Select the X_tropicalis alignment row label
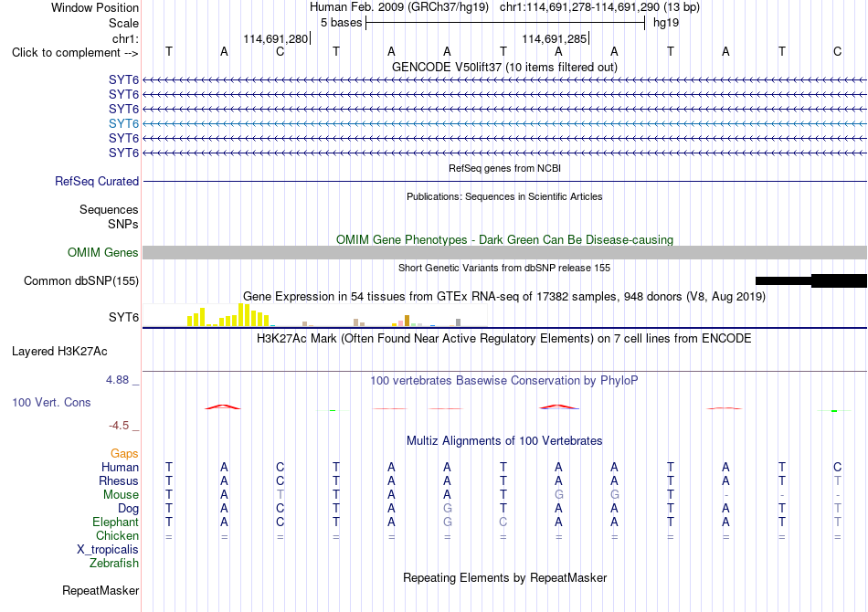This screenshot has height=612, width=868. (108, 550)
